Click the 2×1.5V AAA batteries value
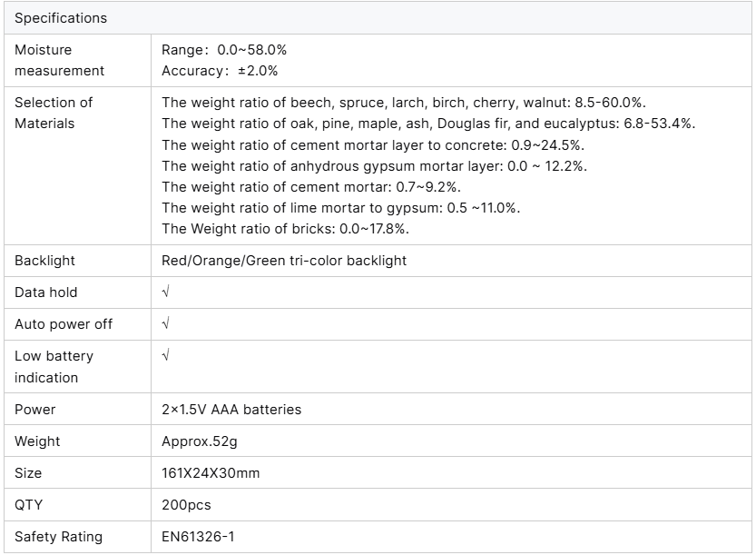The image size is (756, 555). tap(231, 410)
